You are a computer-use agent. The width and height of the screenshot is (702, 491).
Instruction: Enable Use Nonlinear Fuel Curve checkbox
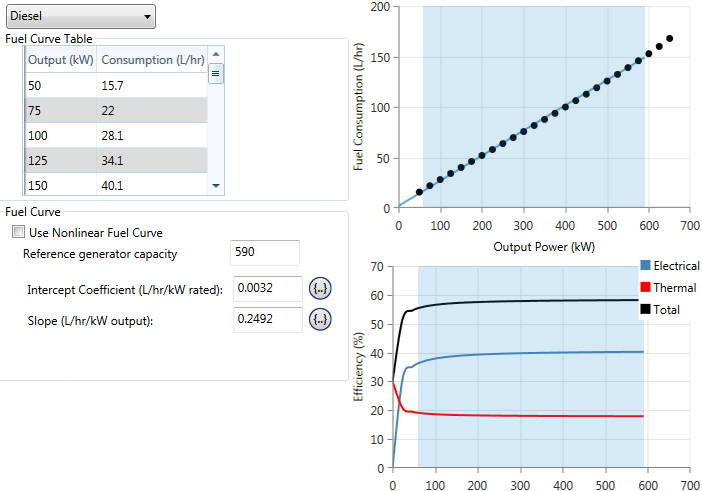coord(18,232)
